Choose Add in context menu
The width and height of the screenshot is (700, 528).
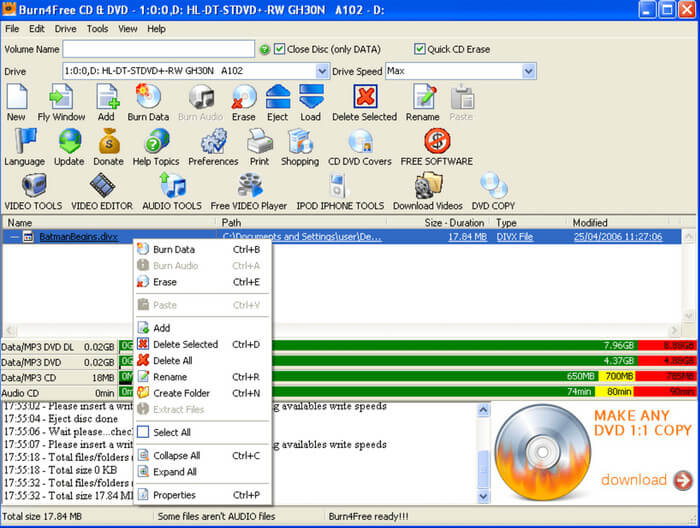(203, 328)
